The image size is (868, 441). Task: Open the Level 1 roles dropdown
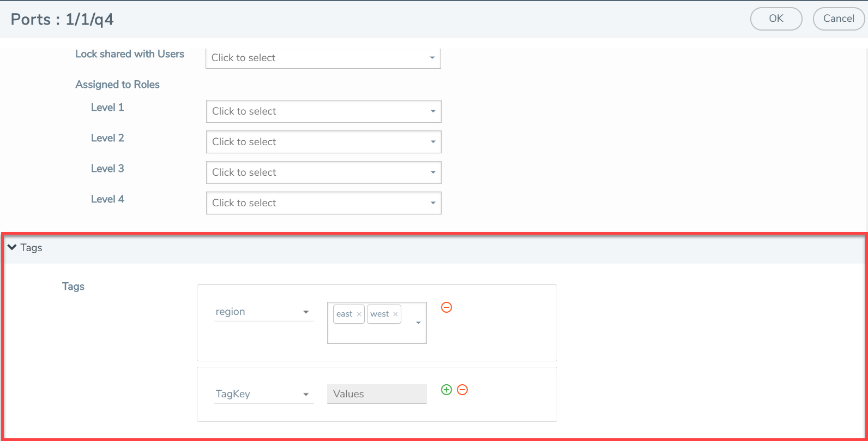tap(323, 111)
